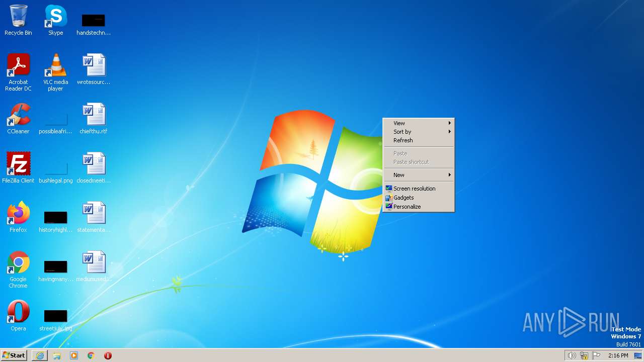
Task: Choose Personalize in context menu
Action: [419, 207]
